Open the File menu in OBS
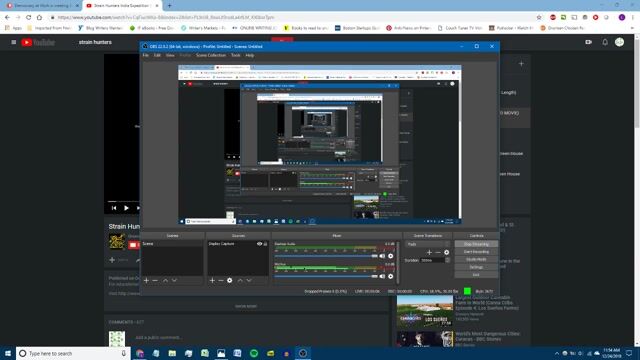Screen dimensions: 640x360 tap(145, 55)
